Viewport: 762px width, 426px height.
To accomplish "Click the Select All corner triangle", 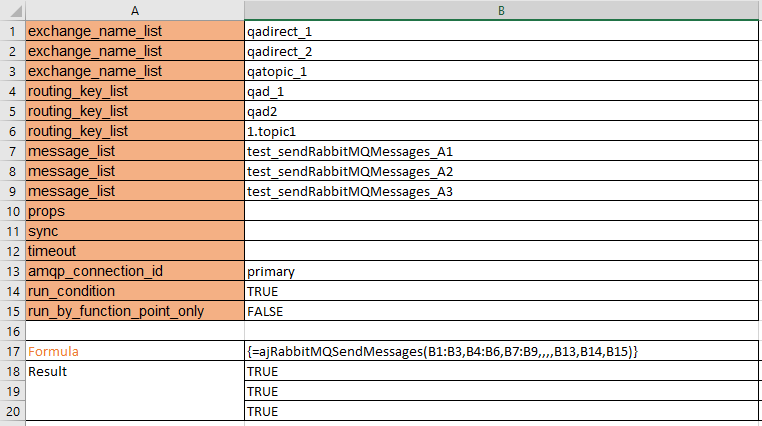I will coord(12,10).
